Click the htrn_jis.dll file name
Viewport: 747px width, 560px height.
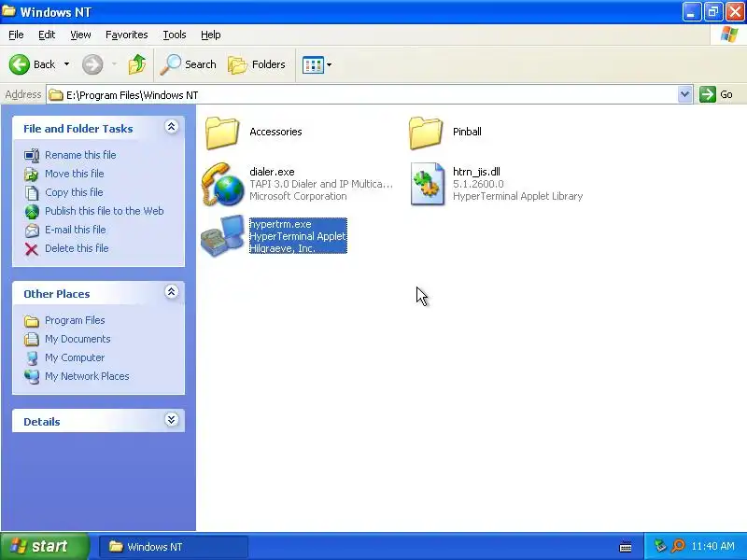click(476, 172)
